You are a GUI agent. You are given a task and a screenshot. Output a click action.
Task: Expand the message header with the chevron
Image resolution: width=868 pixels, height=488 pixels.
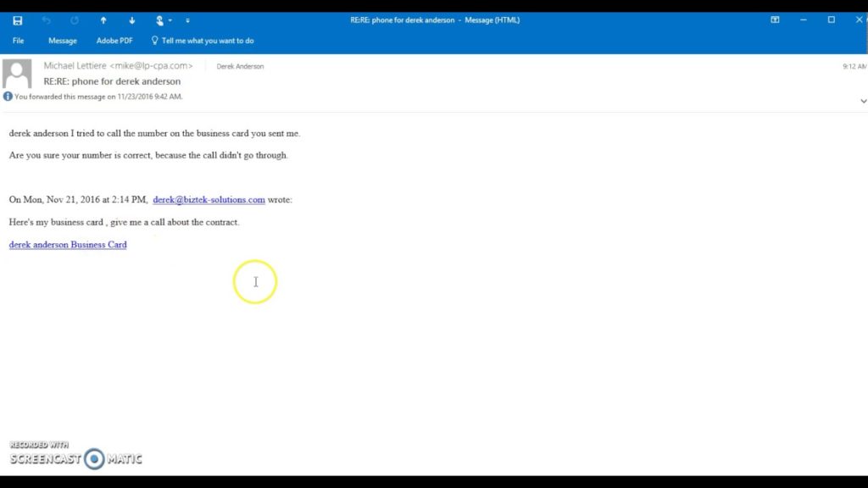(863, 101)
